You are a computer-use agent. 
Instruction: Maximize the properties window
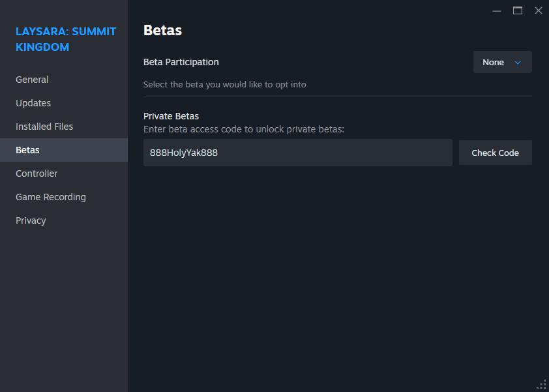(518, 10)
